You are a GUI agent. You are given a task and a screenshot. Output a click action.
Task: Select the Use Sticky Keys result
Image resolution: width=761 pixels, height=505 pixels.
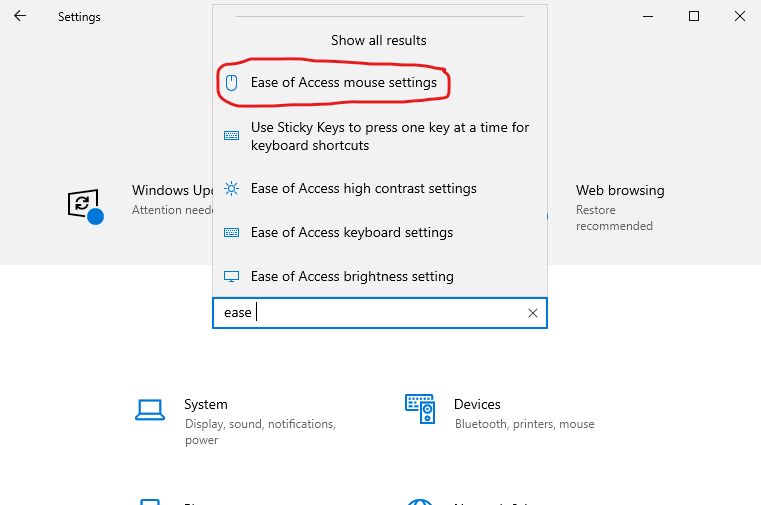[x=390, y=136]
